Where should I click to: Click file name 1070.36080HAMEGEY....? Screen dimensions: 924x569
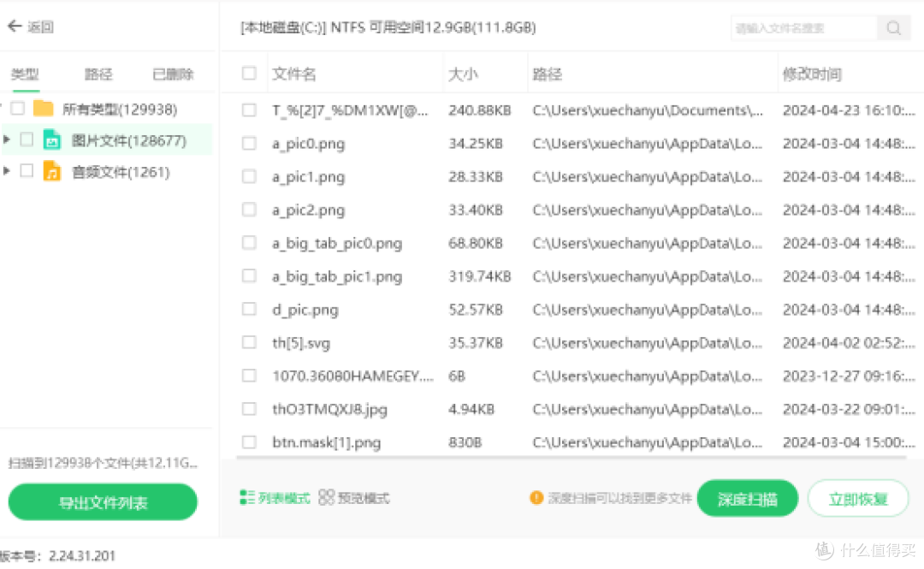(352, 376)
